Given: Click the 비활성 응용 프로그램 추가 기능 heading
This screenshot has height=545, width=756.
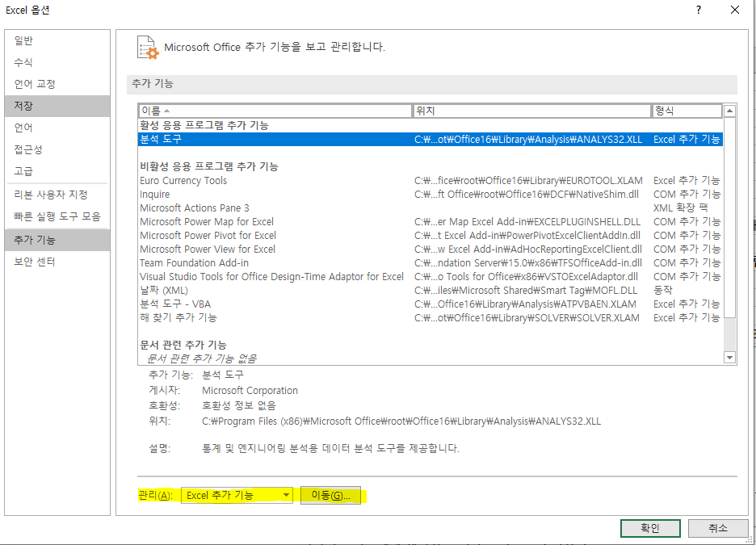Looking at the screenshot, I should 208,166.
